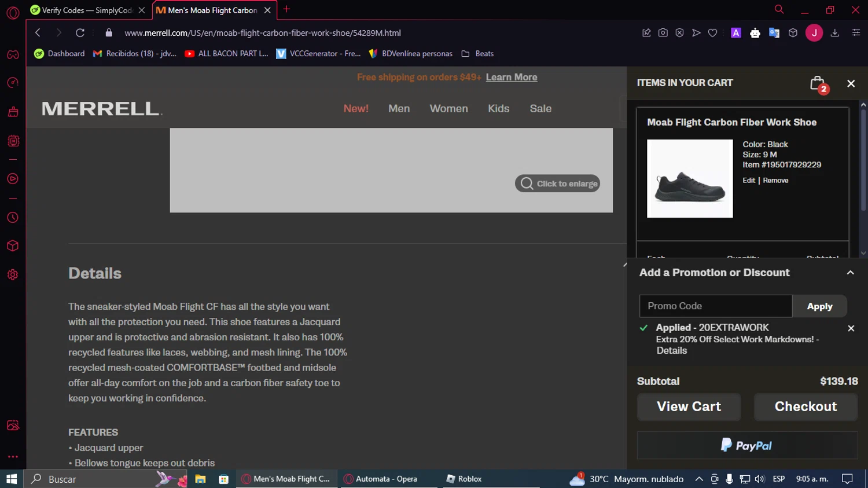This screenshot has height=488, width=868.
Task: Open the downloads arrow icon
Action: click(x=835, y=33)
